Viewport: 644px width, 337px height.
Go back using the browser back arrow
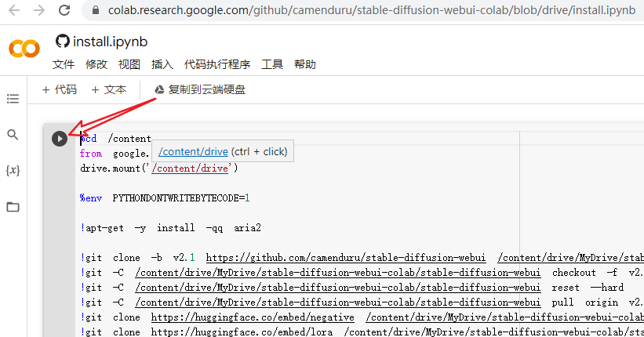(14, 10)
